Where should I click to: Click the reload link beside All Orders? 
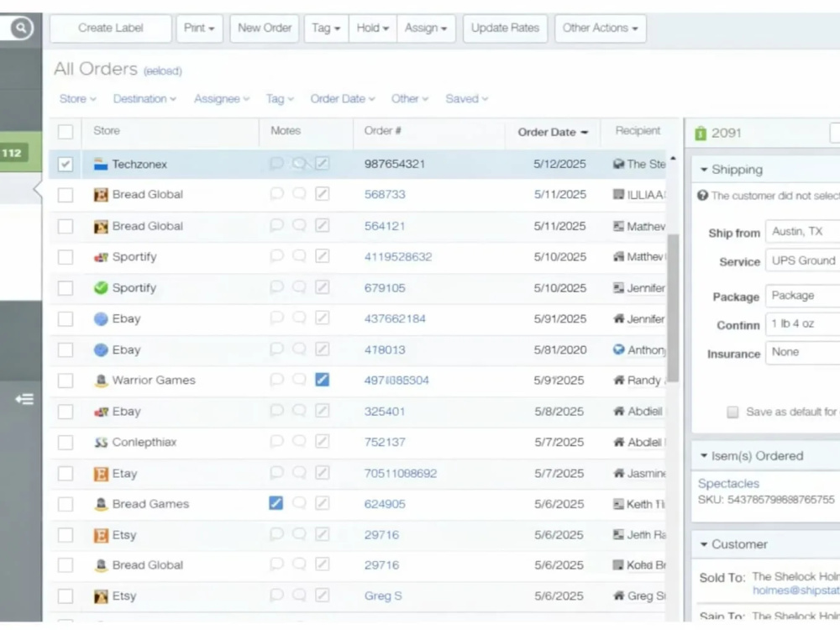pyautogui.click(x=163, y=71)
